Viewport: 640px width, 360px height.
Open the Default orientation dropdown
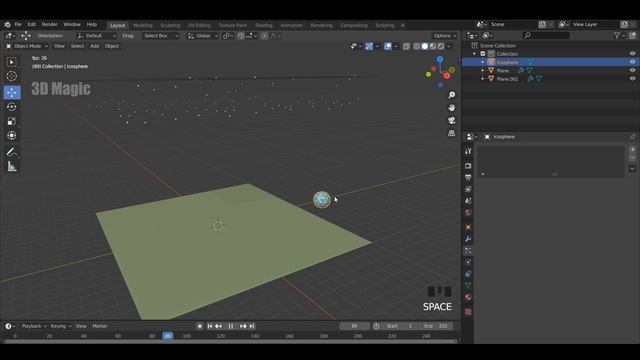pyautogui.click(x=96, y=36)
